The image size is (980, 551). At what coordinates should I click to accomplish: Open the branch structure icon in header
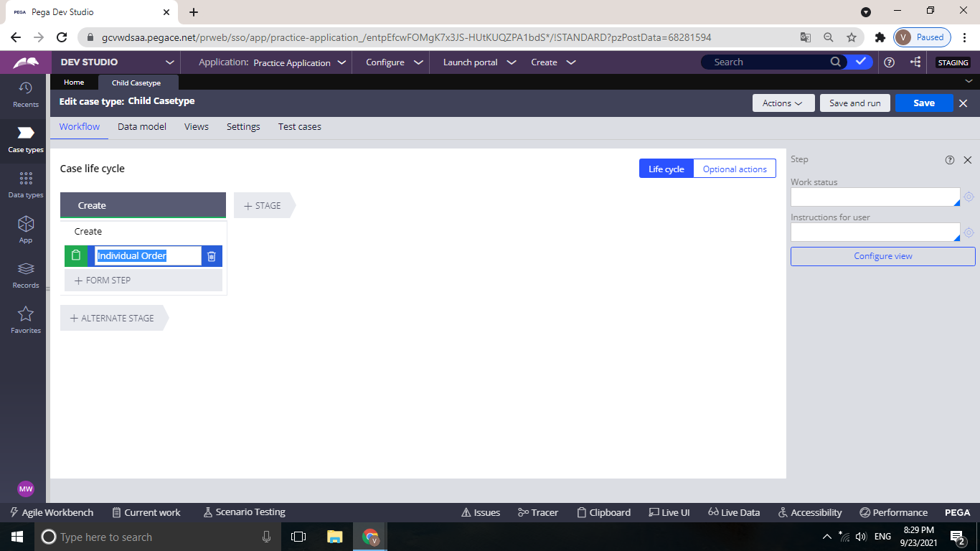click(915, 62)
